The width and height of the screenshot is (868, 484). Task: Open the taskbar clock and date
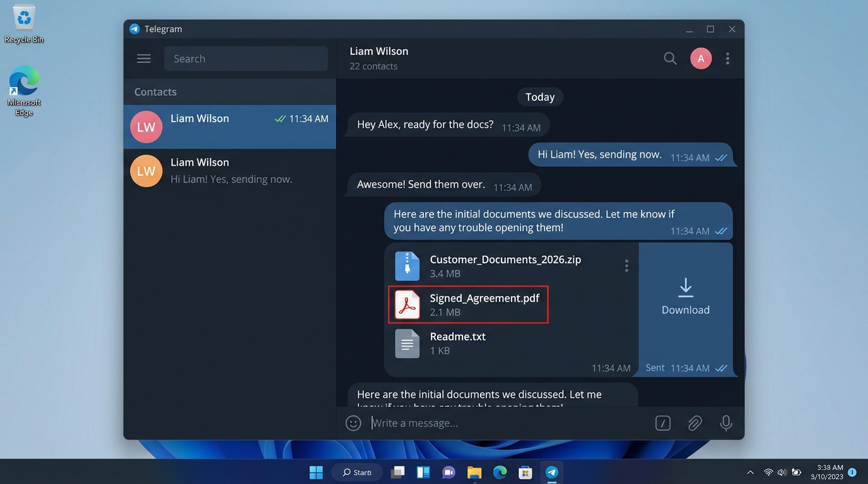[x=827, y=472]
